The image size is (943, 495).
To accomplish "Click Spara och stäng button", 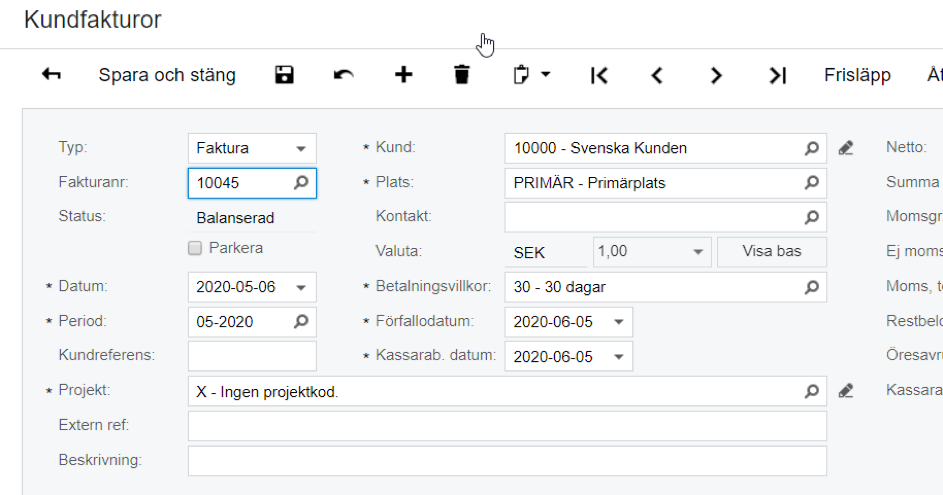I will pos(167,75).
